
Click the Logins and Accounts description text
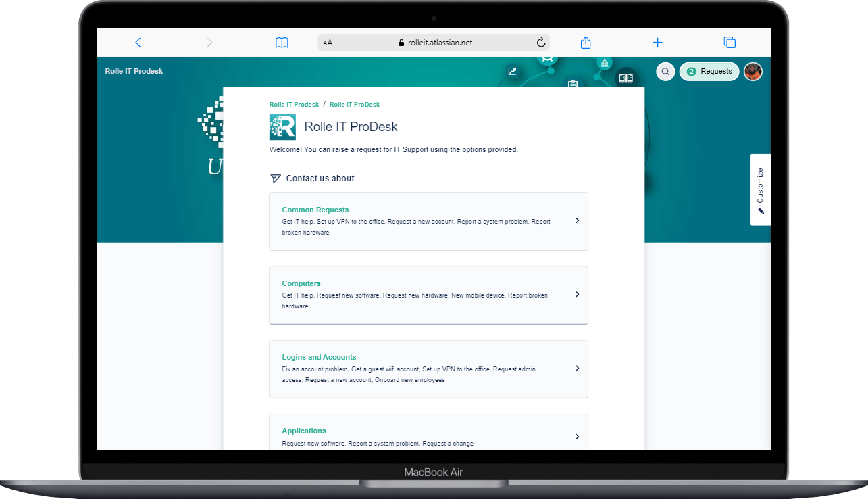pos(409,375)
